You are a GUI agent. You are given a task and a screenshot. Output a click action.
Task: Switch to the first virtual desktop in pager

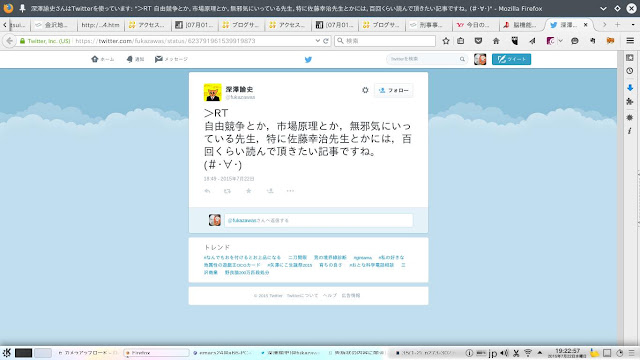pos(23,353)
